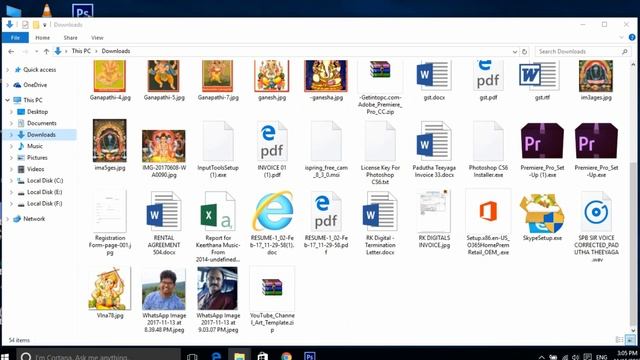Expand Quick access tree node
Screen dimensions: 640x360
pos(7,70)
